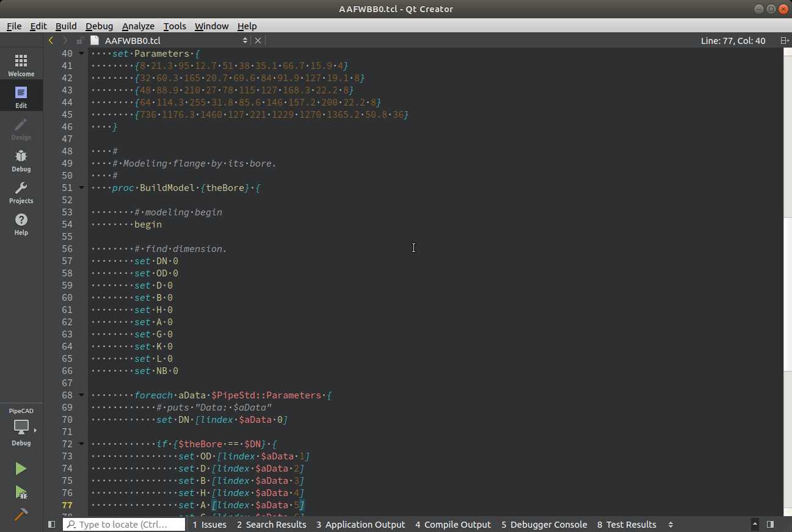Open Help mode in sidebar

click(21, 224)
